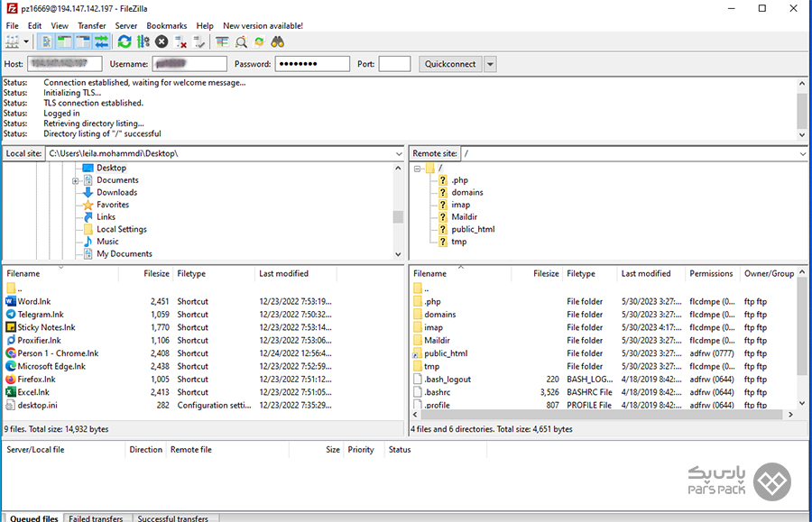Open Quickconnect history dropdown
The width and height of the screenshot is (812, 522).
pyautogui.click(x=490, y=64)
